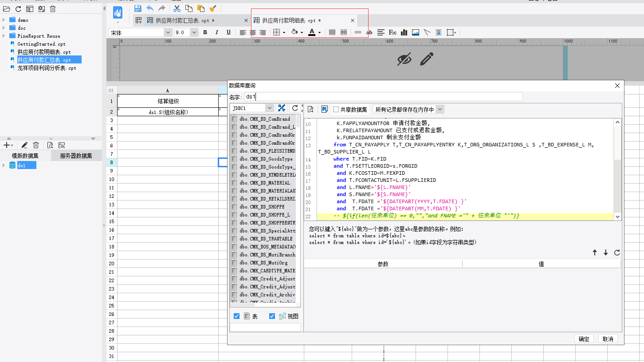Delete the selected template with the trash icon
644x362 pixels.
53,9
